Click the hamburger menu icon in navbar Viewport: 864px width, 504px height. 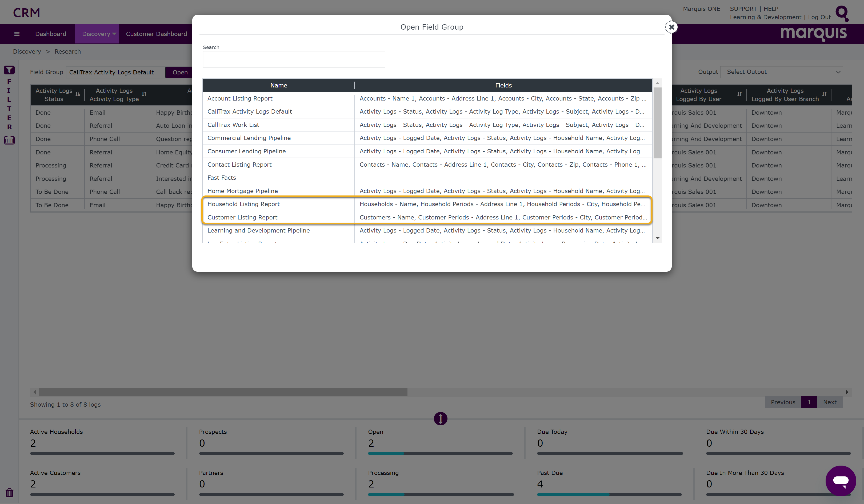pos(17,34)
